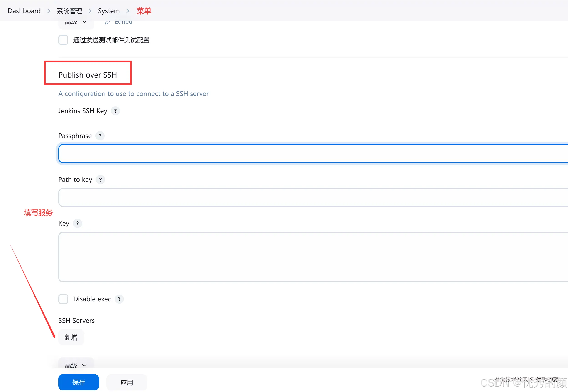Go to Dashboard breadcrumb
Image resolution: width=568 pixels, height=392 pixels.
24,11
